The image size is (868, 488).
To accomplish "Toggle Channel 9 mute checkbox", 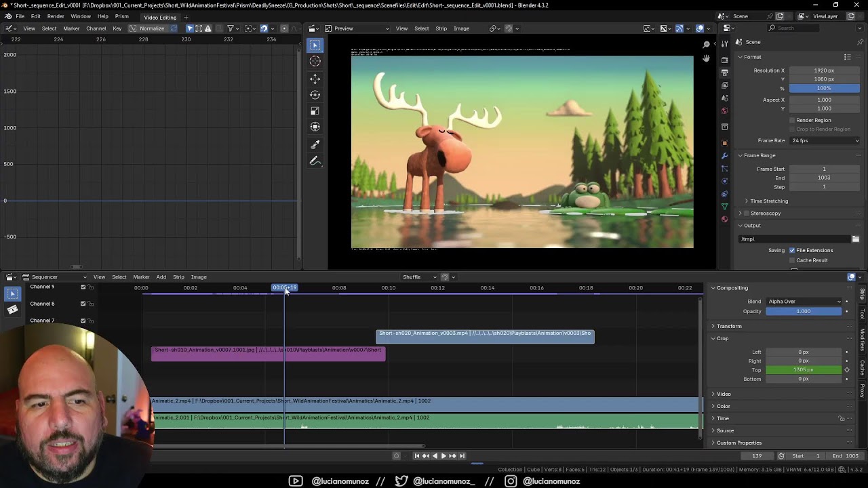I will (83, 287).
